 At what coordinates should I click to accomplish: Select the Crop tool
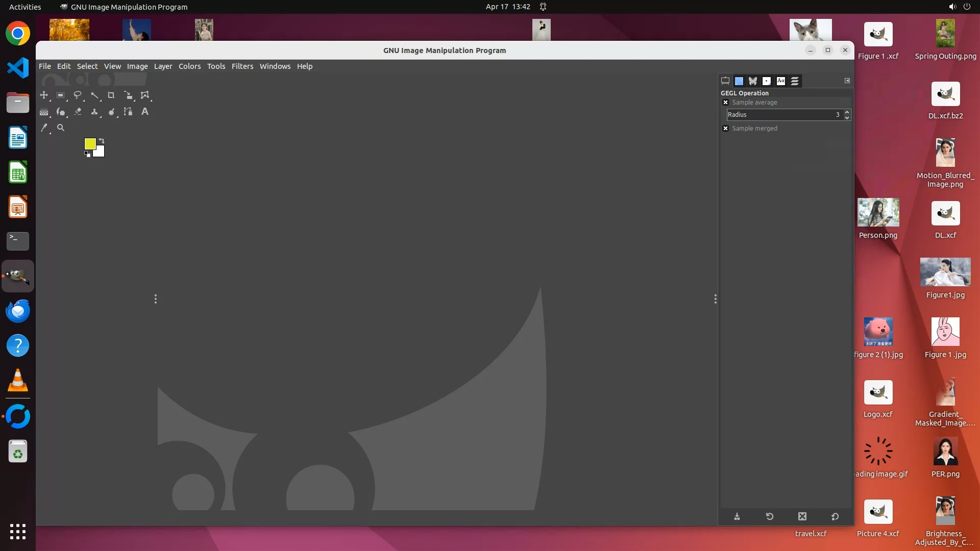(111, 95)
